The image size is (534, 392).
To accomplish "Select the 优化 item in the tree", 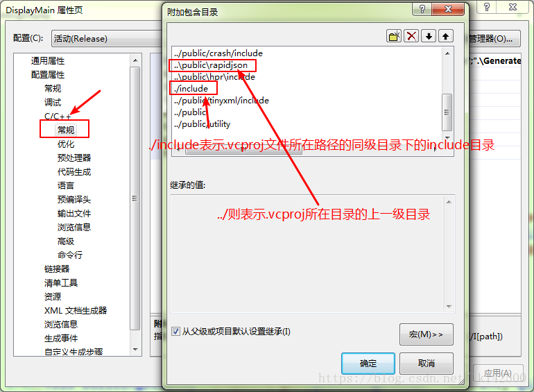I will pyautogui.click(x=66, y=144).
